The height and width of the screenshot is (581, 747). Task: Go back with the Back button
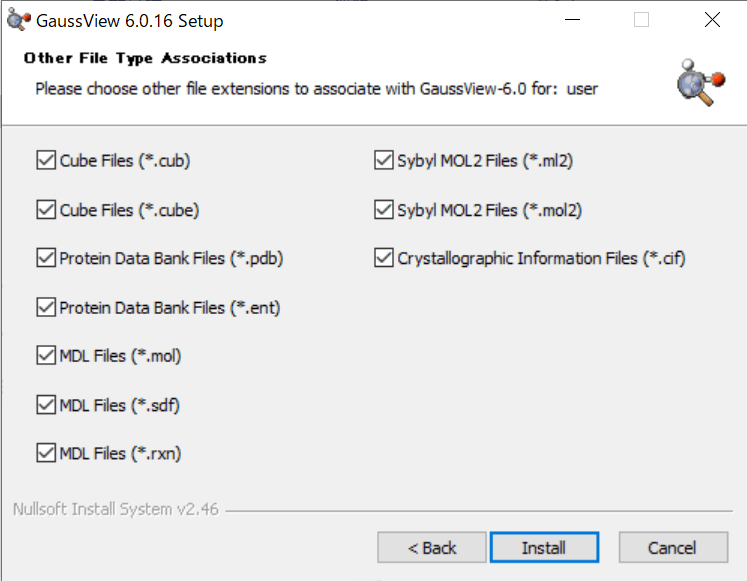click(432, 547)
